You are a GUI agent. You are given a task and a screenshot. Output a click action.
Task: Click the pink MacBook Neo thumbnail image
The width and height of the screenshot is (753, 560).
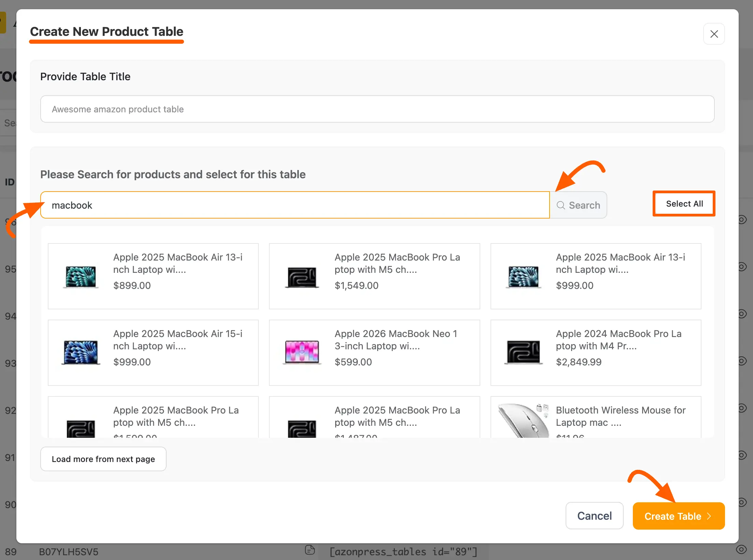302,352
